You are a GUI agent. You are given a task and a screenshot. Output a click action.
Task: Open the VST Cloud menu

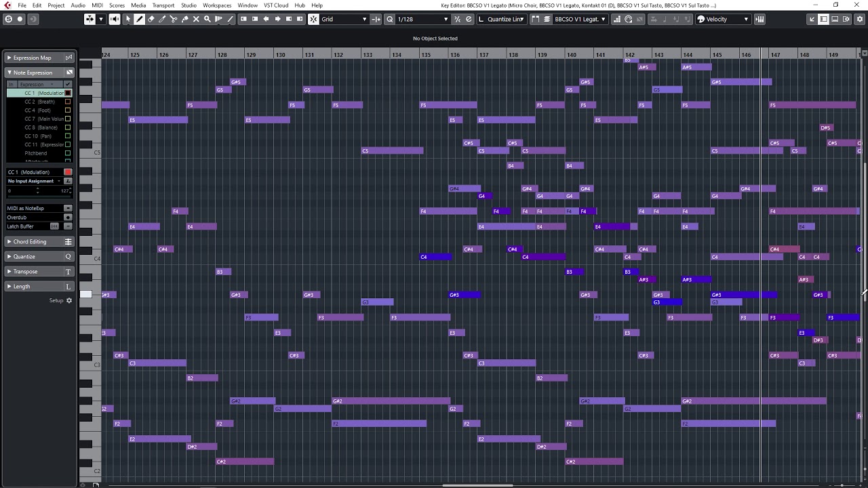pos(276,5)
